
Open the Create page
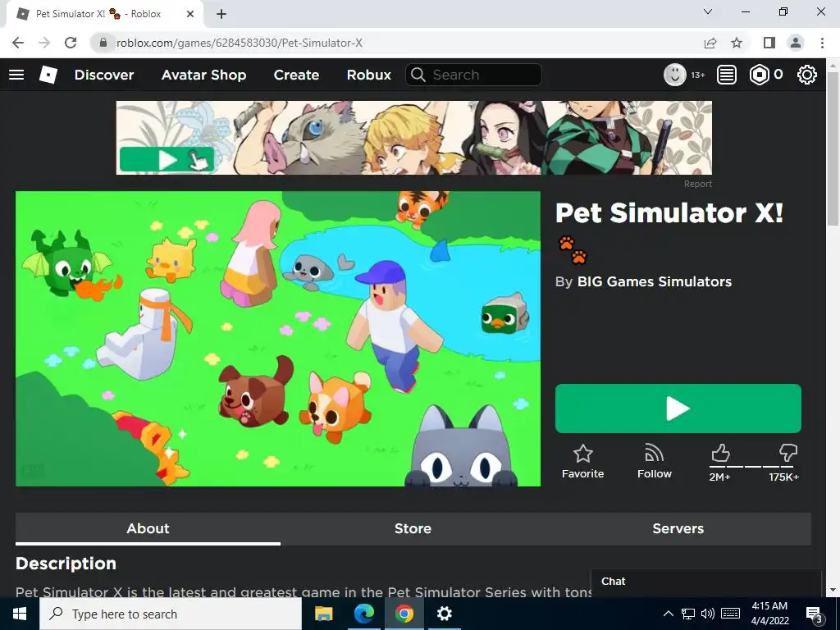tap(296, 75)
